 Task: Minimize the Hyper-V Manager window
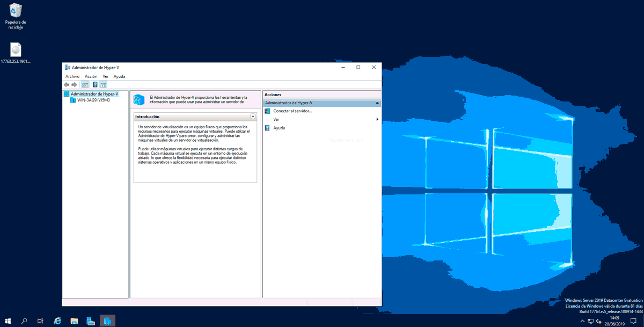[x=343, y=68]
